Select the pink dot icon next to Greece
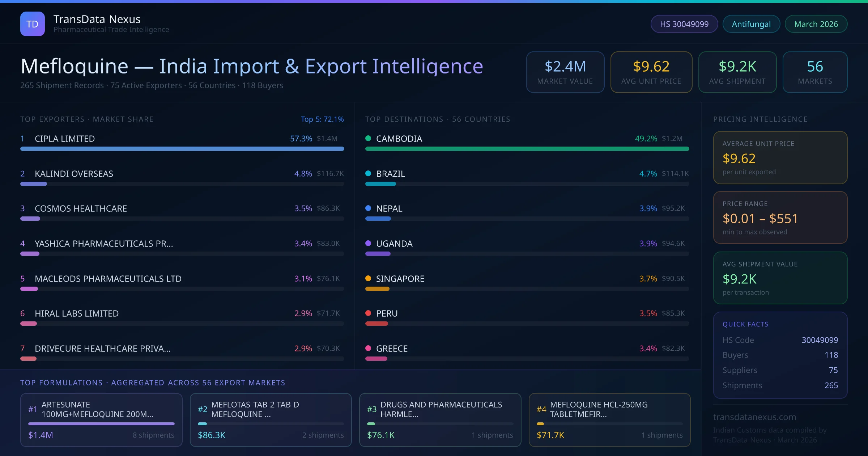Viewport: 868px width, 456px height. [x=369, y=349]
